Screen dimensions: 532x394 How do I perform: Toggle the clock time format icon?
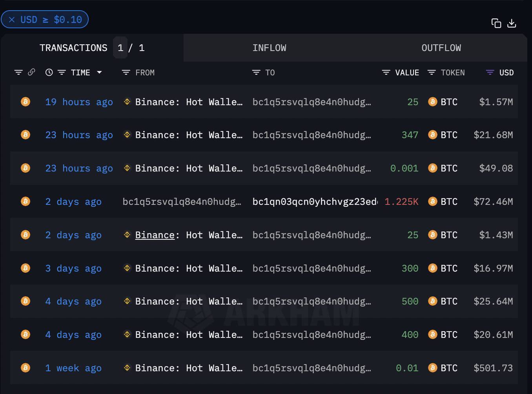coord(49,72)
